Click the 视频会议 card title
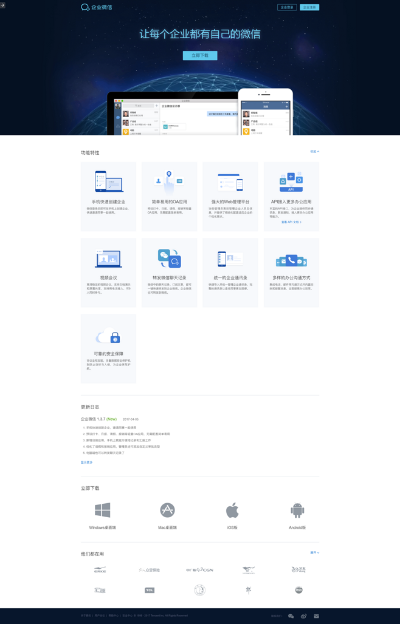The height and width of the screenshot is (624, 400). [108, 278]
